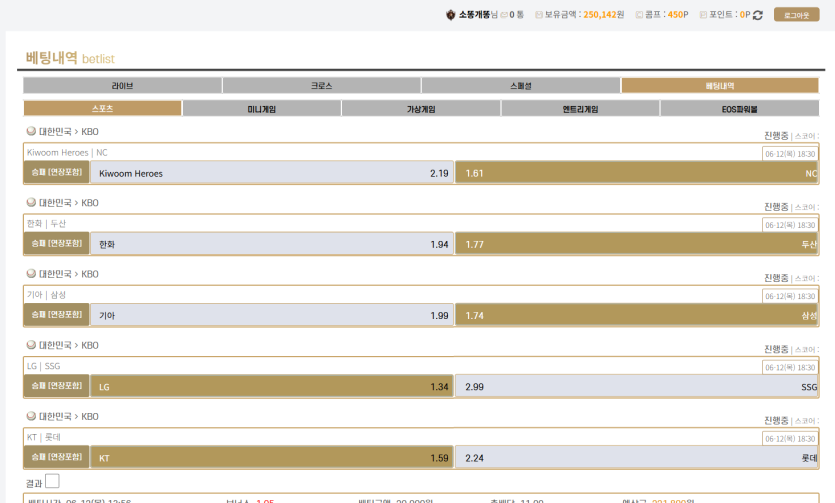The image size is (835, 503).
Task: Click baseball icon above LG SSG match
Action: pos(31,345)
